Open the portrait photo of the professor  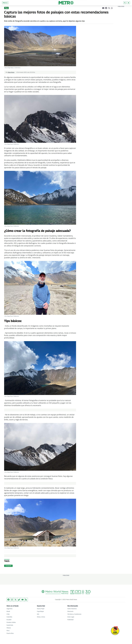click(40, 288)
